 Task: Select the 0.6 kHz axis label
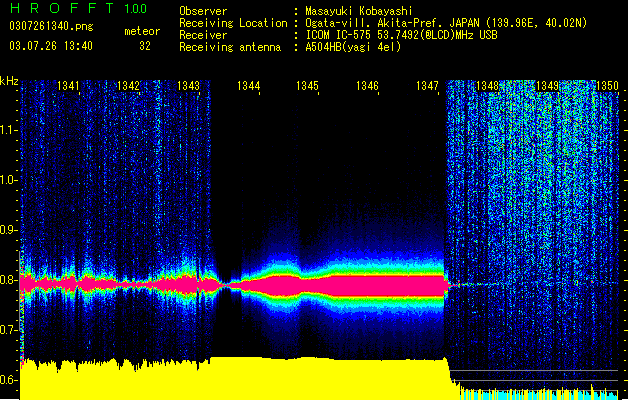9,380
